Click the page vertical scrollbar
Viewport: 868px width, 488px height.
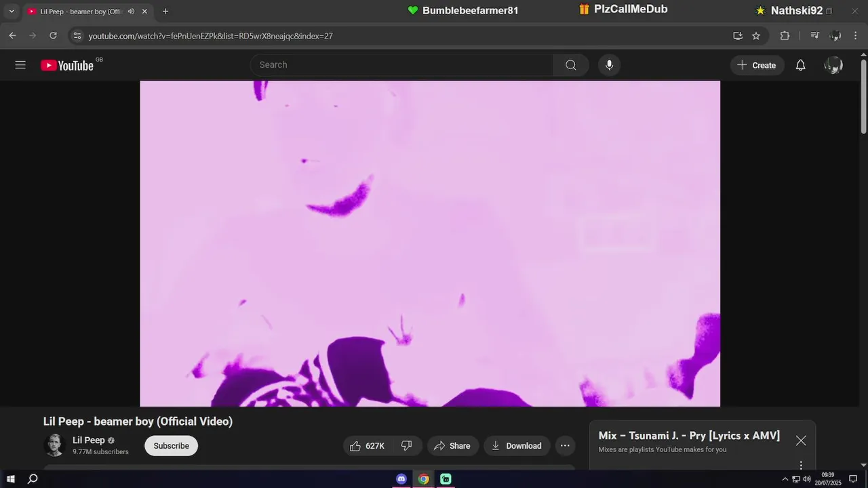tap(863, 97)
